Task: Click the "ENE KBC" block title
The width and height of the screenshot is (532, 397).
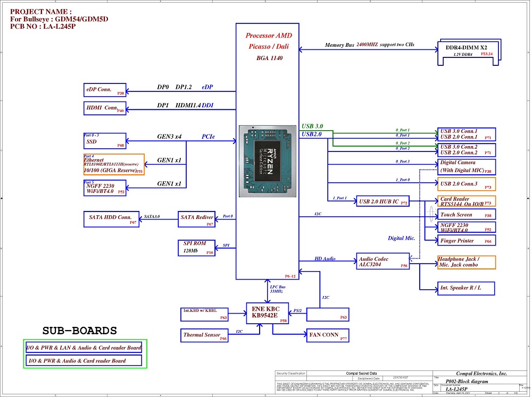Action: point(265,309)
